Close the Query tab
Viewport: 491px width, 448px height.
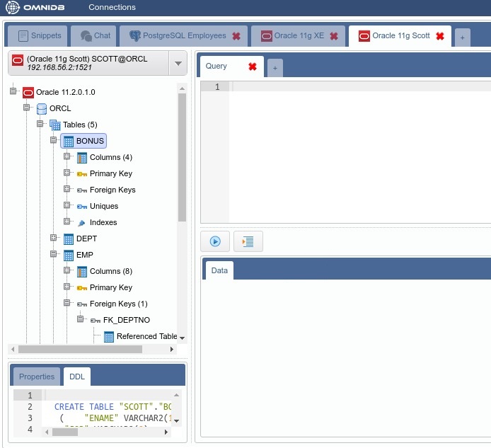tap(253, 67)
